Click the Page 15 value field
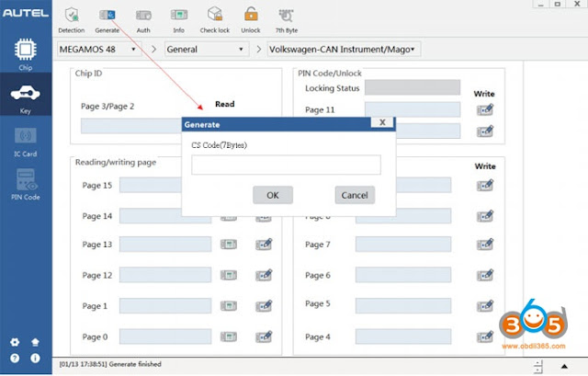The height and width of the screenshot is (376, 588). (151, 185)
